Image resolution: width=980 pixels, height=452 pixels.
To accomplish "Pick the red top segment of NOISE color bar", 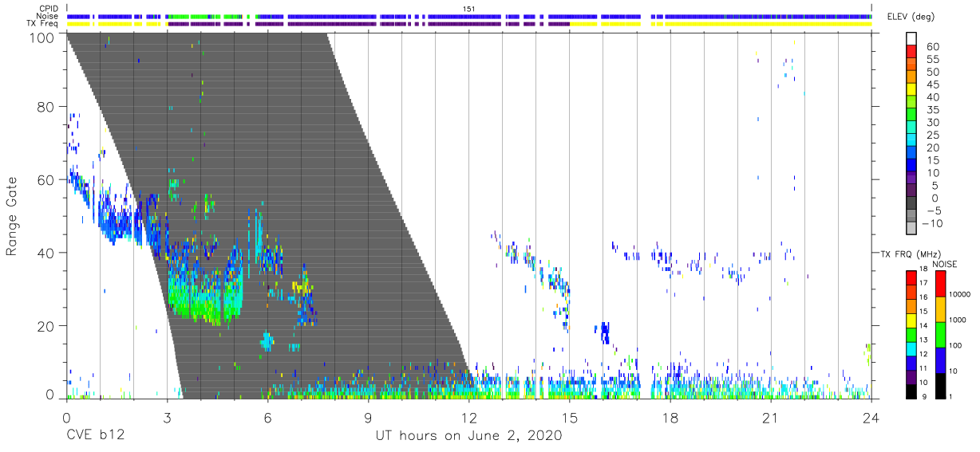I will (x=940, y=283).
